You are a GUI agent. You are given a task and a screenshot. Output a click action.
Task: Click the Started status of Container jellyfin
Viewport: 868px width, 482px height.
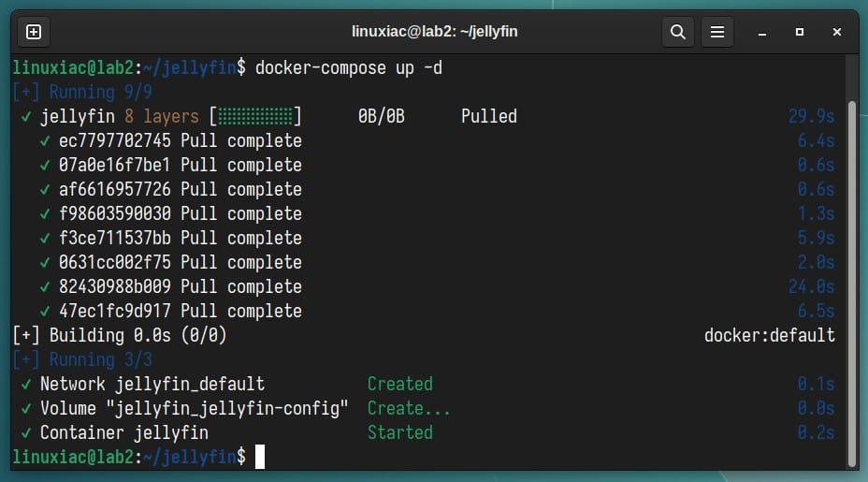(x=399, y=432)
